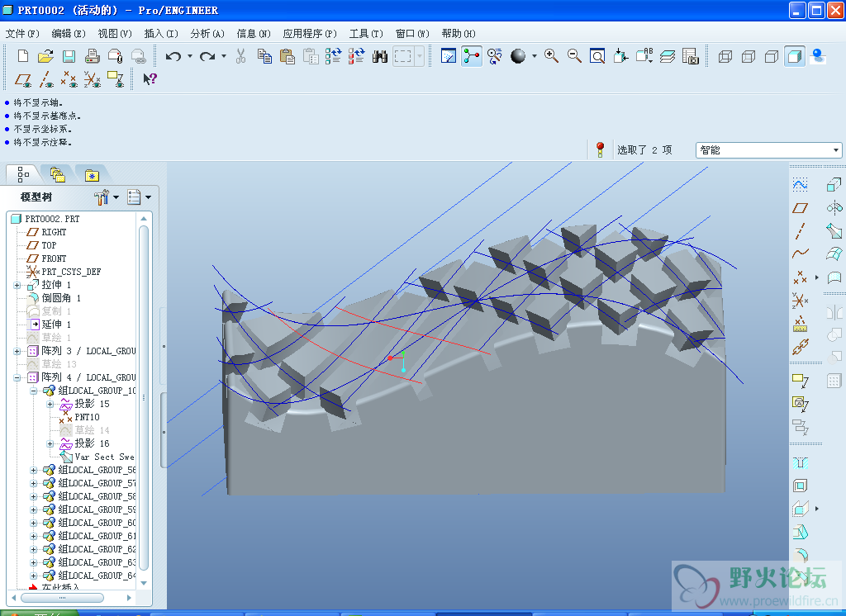This screenshot has width=846, height=616.
Task: Open the Layers tool icon
Action: [x=668, y=56]
